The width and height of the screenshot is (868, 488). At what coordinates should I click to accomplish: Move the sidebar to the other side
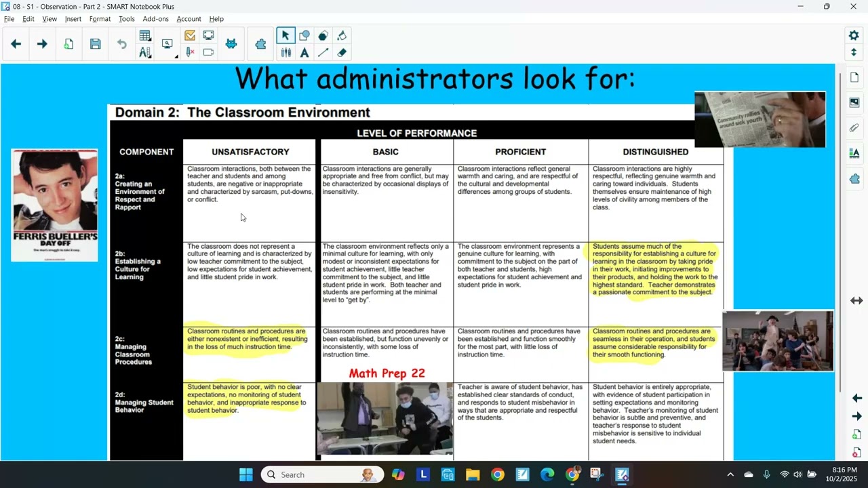856,300
